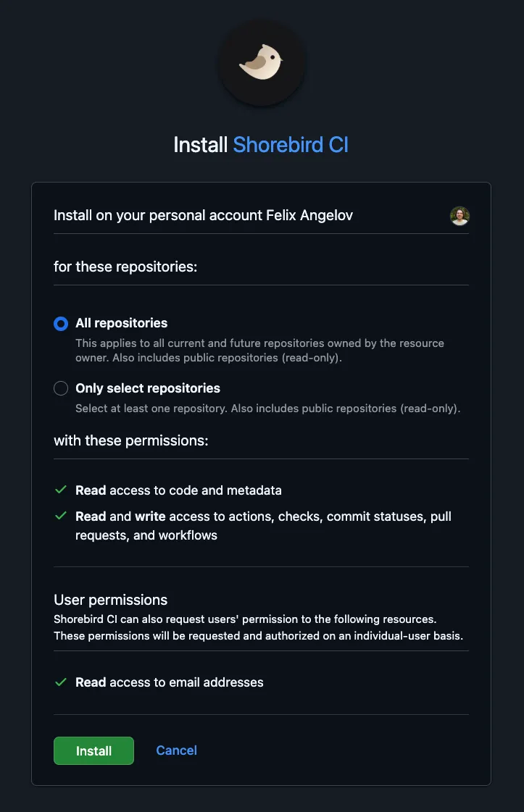The height and width of the screenshot is (812, 524).
Task: Click the personal account installation text
Action: [x=203, y=215]
